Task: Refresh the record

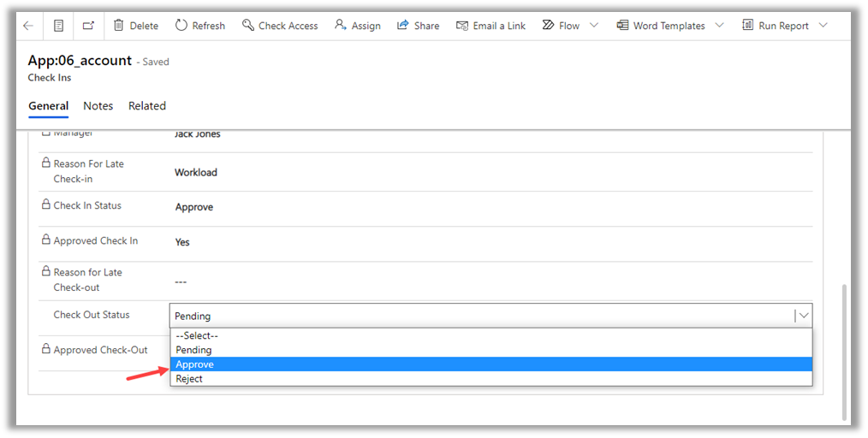Action: coord(200,26)
